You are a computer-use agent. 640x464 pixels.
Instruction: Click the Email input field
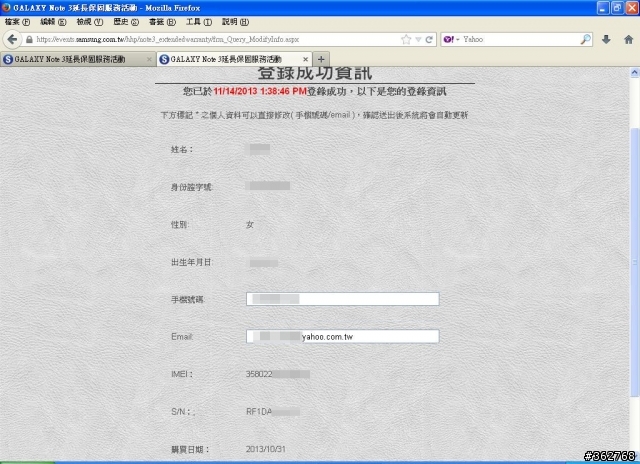tap(342, 336)
